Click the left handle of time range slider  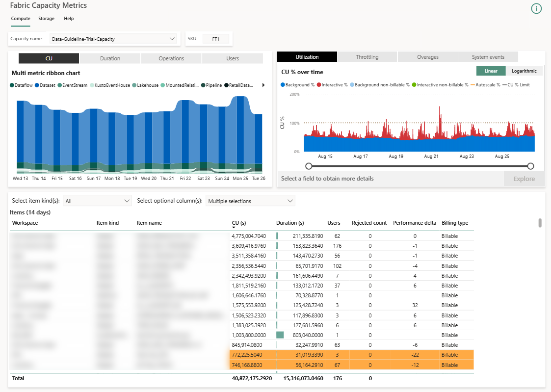[309, 166]
